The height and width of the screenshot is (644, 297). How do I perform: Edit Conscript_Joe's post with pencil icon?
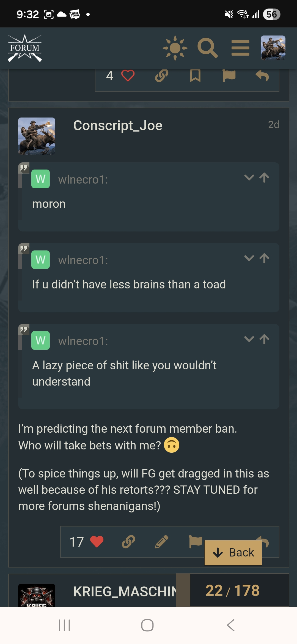click(162, 542)
